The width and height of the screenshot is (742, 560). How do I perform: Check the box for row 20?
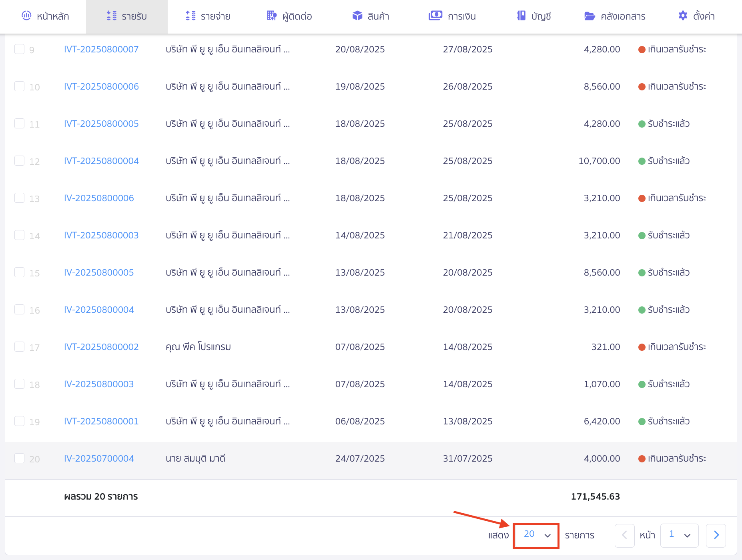point(19,458)
